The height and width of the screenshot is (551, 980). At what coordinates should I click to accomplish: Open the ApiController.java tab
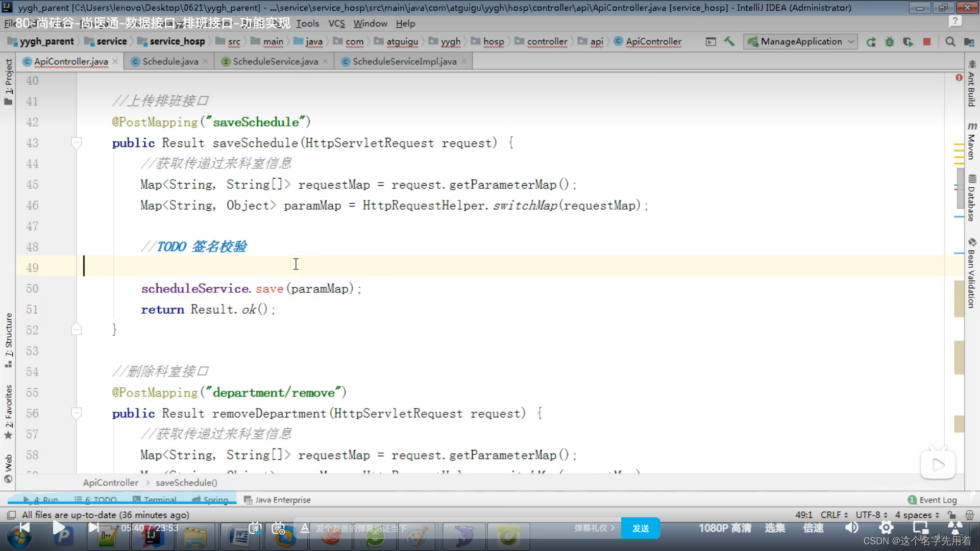click(x=70, y=61)
